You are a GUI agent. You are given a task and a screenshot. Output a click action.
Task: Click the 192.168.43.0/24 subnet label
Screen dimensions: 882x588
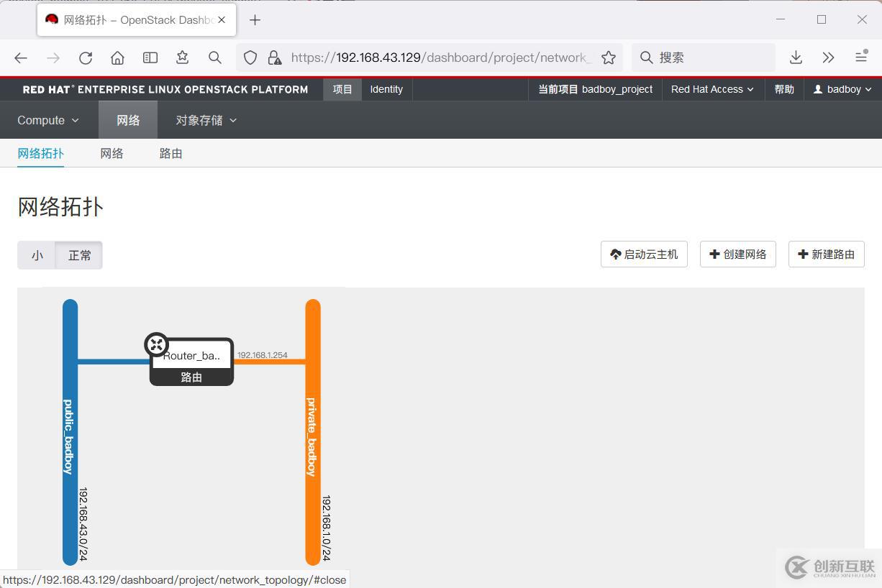click(x=83, y=524)
